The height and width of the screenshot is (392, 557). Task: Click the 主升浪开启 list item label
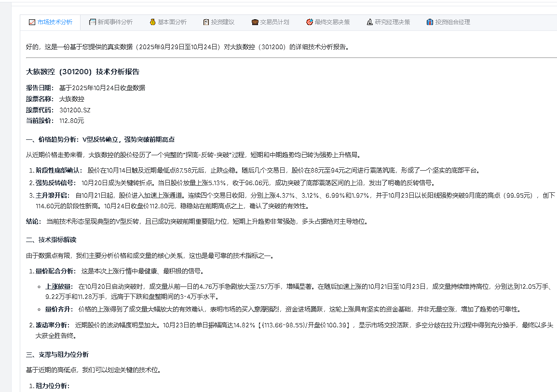coord(53,195)
